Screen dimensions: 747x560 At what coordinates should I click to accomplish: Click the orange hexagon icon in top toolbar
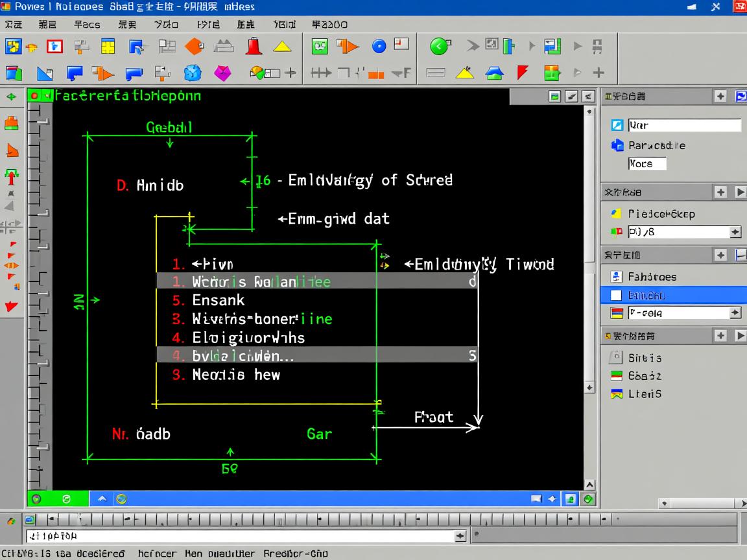click(x=194, y=46)
